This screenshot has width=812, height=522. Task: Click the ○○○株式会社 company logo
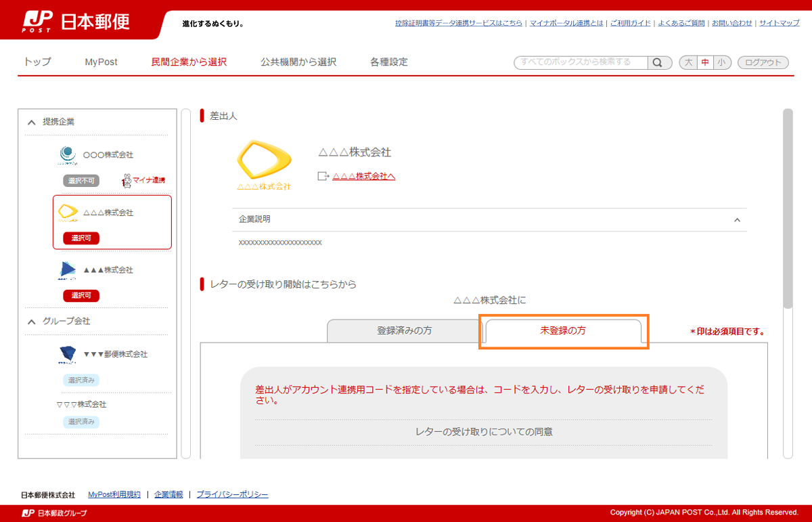point(68,155)
